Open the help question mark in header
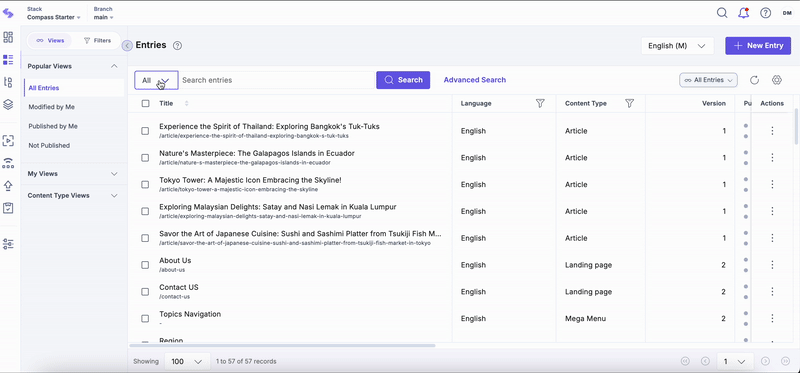This screenshot has width=800, height=373. (765, 13)
